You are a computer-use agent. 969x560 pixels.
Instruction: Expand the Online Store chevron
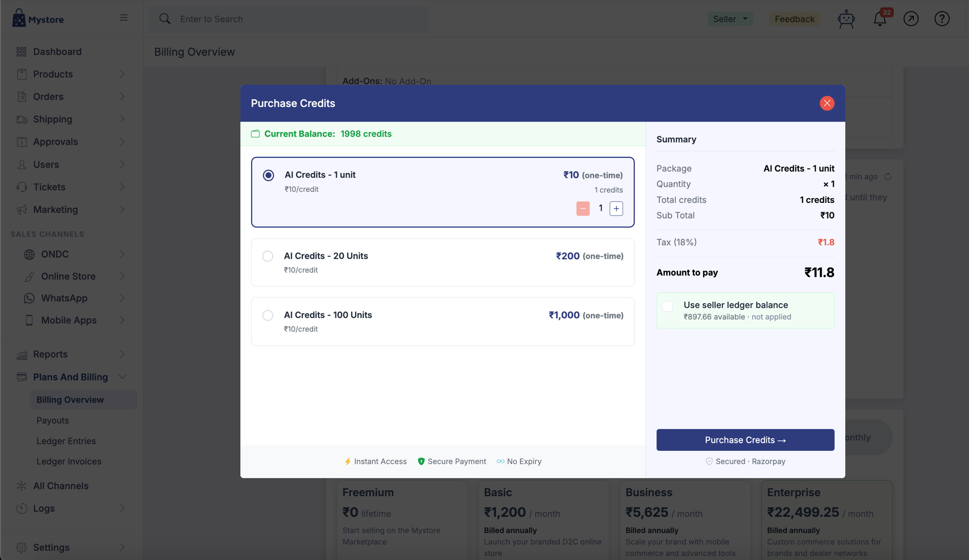[122, 276]
